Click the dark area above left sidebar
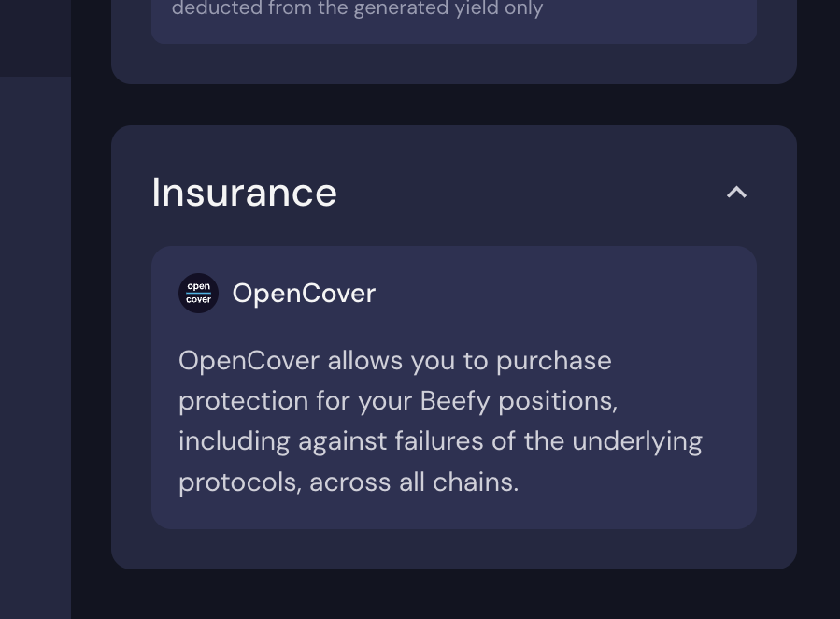This screenshot has width=840, height=619. [35, 37]
